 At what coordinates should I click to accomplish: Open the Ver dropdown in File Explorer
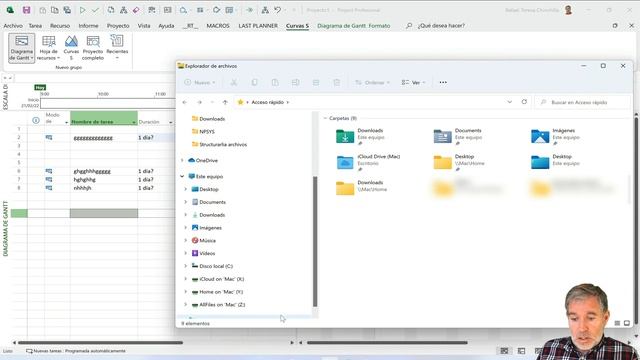pos(413,82)
